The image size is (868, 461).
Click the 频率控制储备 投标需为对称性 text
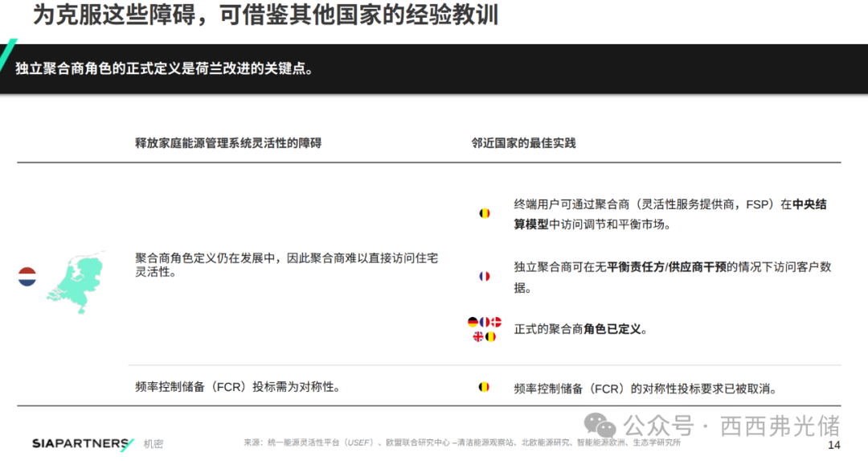(237, 387)
